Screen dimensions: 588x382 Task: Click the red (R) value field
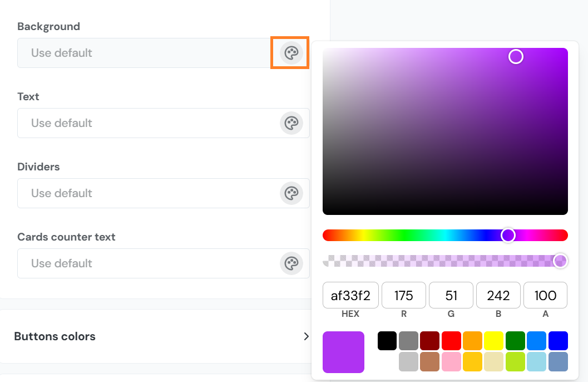403,295
